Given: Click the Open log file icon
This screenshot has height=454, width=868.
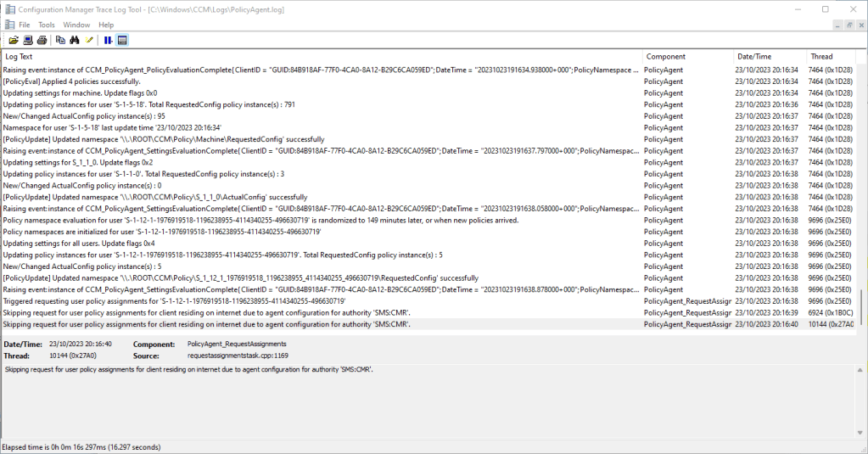Looking at the screenshot, I should pyautogui.click(x=14, y=40).
